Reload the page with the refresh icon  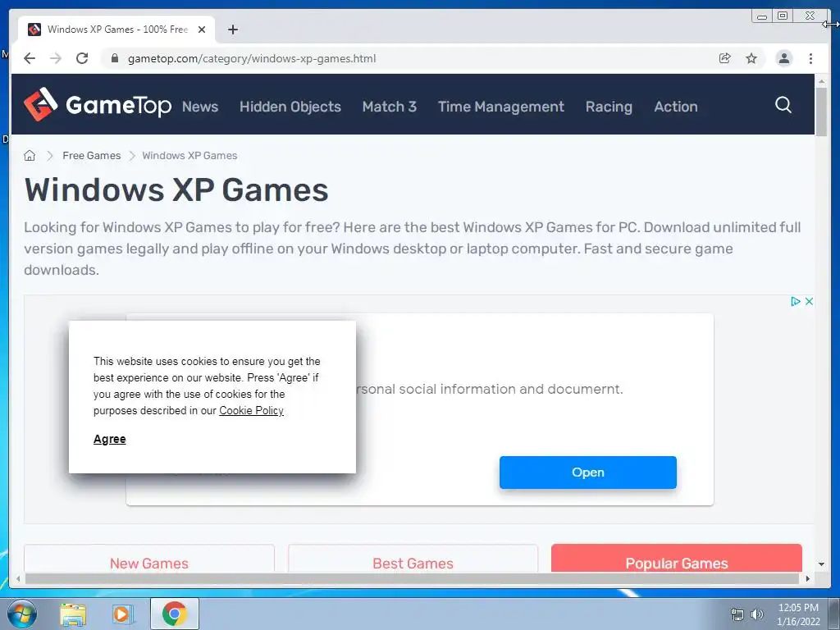[x=82, y=58]
